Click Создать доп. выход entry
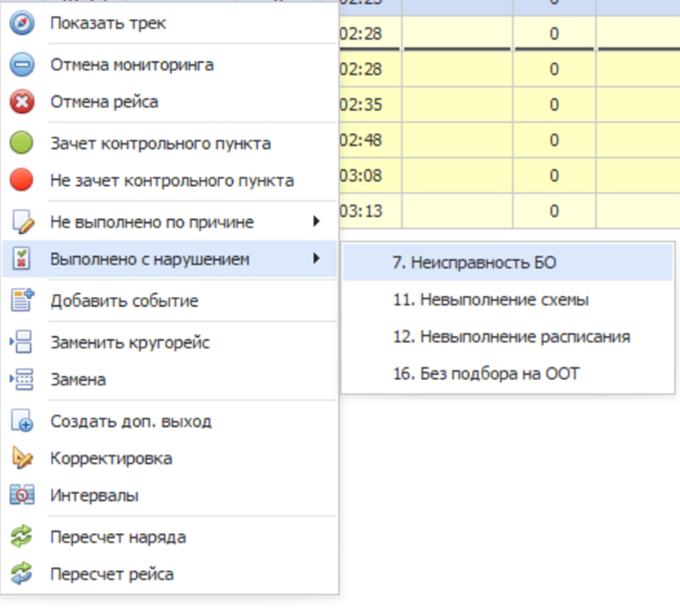The image size is (680, 616). [x=131, y=422]
